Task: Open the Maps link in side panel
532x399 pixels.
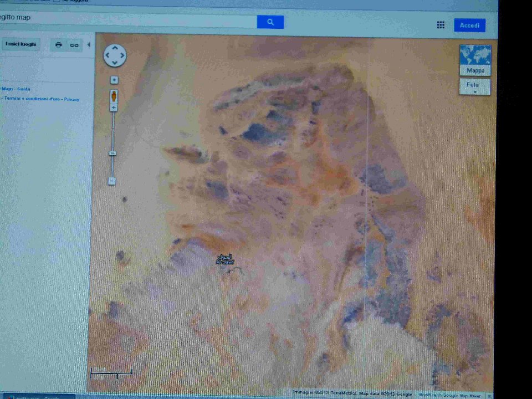Action: tap(7, 89)
